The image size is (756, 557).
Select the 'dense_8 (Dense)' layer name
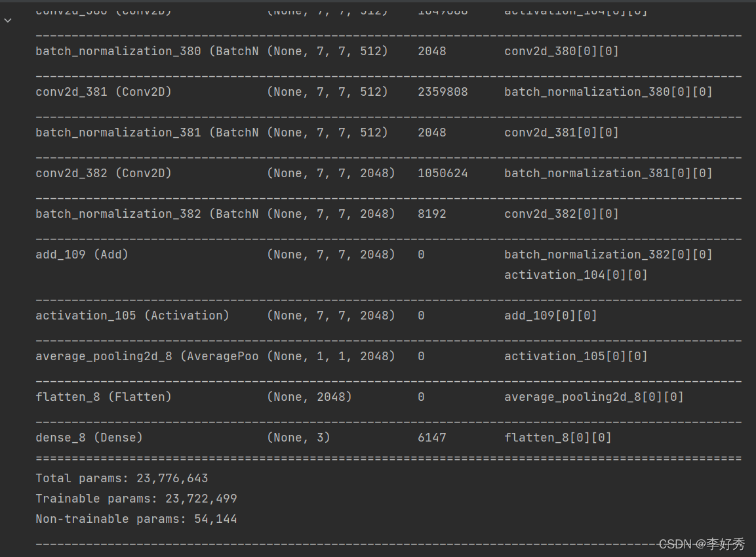89,438
